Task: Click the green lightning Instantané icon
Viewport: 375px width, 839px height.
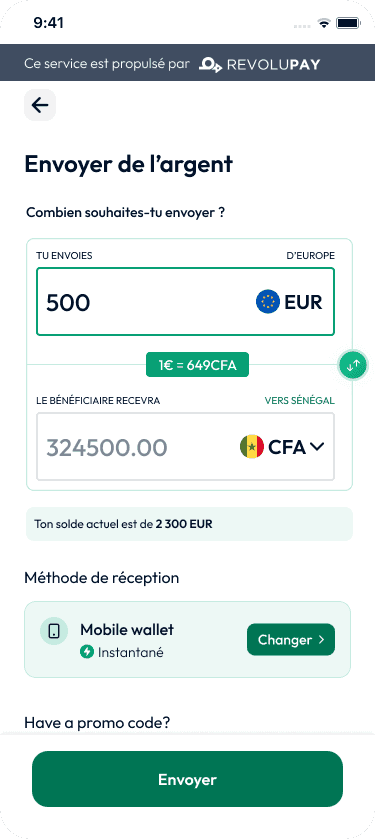Action: (86, 652)
